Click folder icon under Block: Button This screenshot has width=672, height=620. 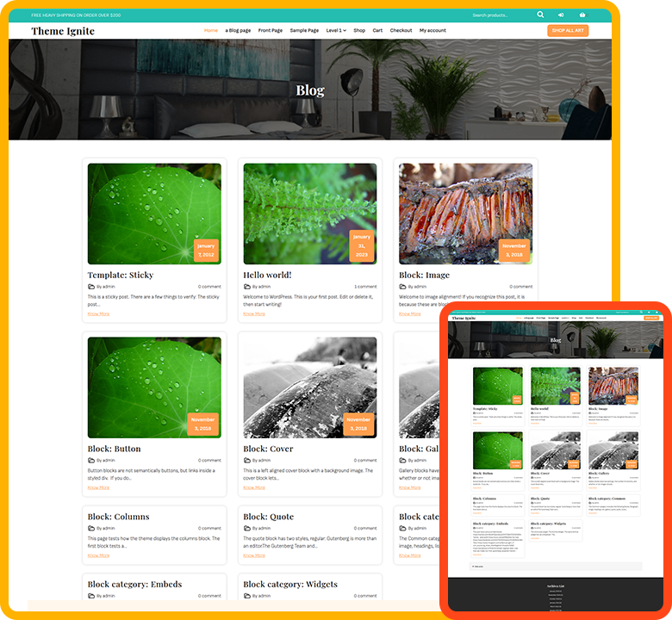91,460
